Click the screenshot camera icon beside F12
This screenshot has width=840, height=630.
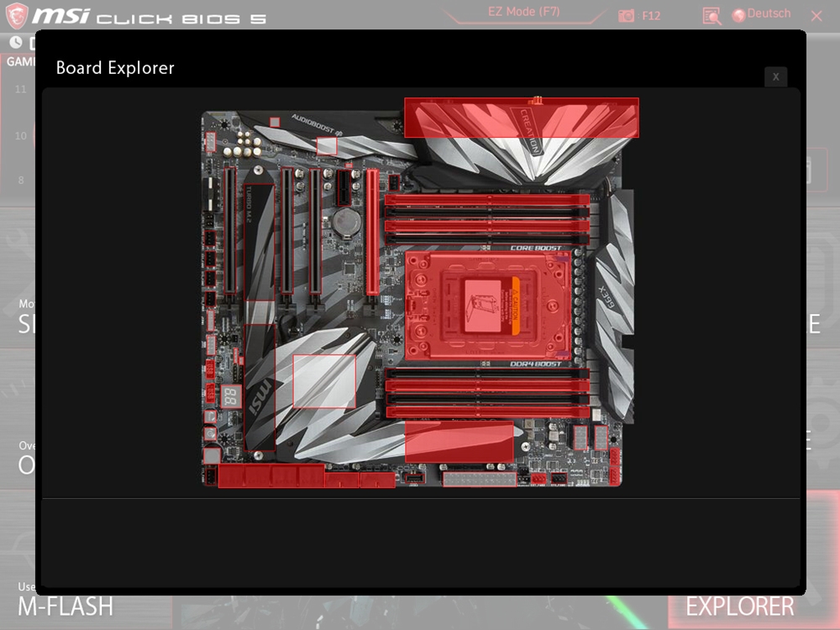click(626, 15)
